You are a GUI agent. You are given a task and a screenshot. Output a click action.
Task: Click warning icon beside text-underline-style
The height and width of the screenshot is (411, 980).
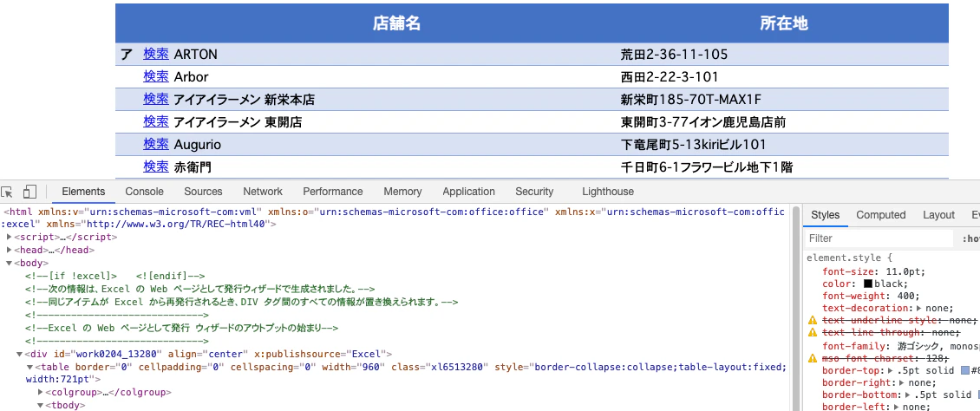click(x=813, y=321)
